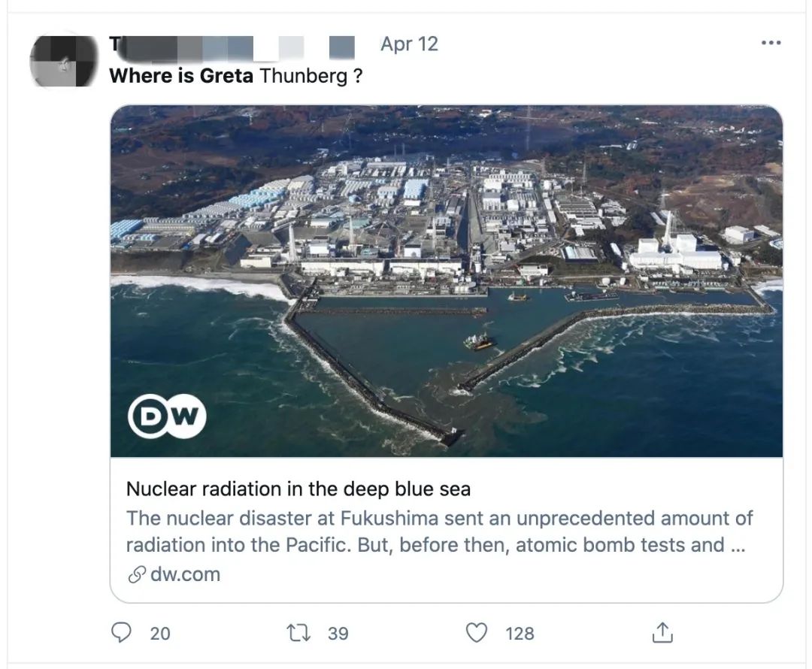Click the DW logo on the photo
This screenshot has height=669, width=812.
point(167,417)
